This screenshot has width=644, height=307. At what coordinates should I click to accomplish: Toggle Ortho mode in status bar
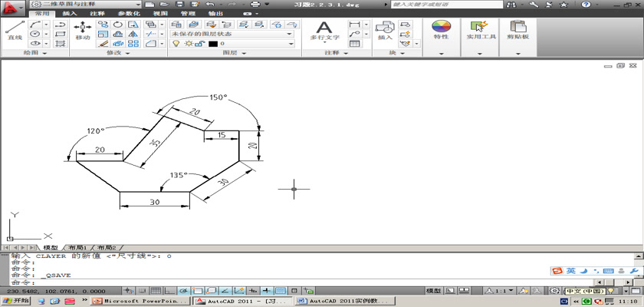click(169, 291)
